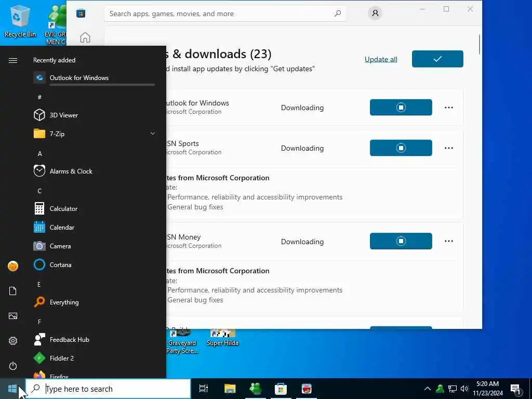Click the Store search magnifier icon
Screen dimensions: 532x399
(337, 14)
